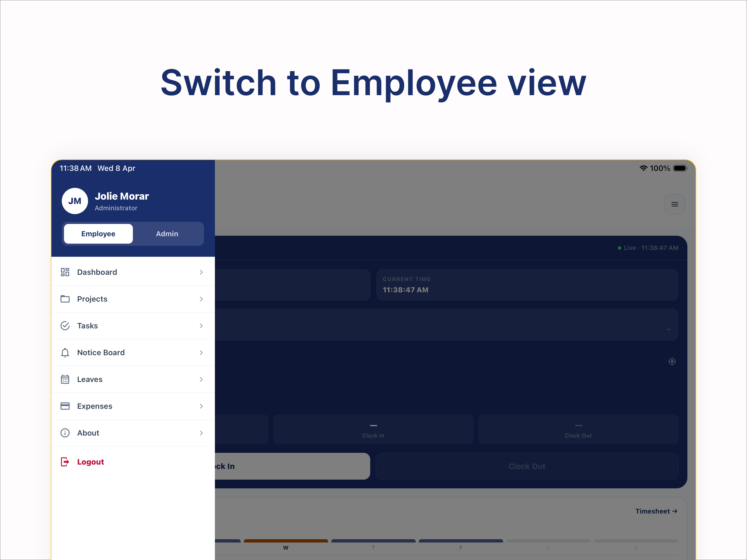Expand Expenses via its chevron

tap(201, 406)
